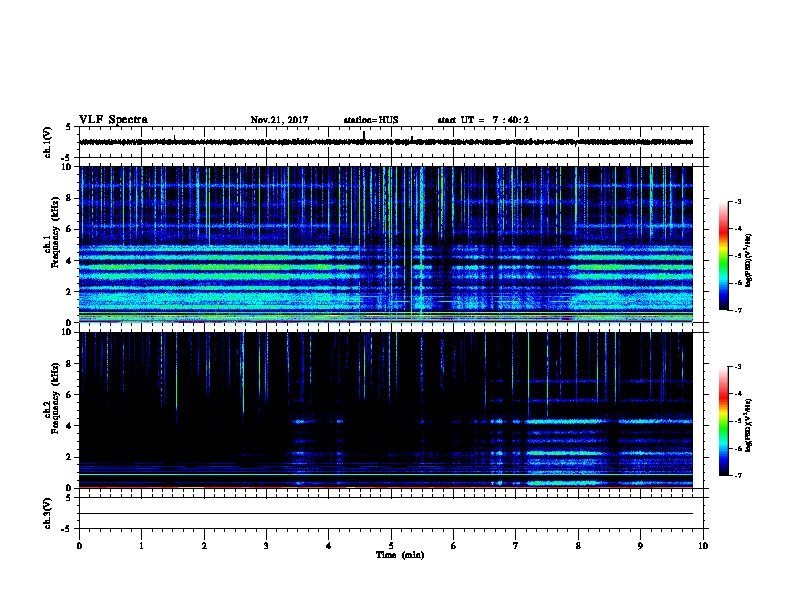The image size is (792, 612).
Task: Click time axis tick label "0"
Action: click(x=79, y=546)
